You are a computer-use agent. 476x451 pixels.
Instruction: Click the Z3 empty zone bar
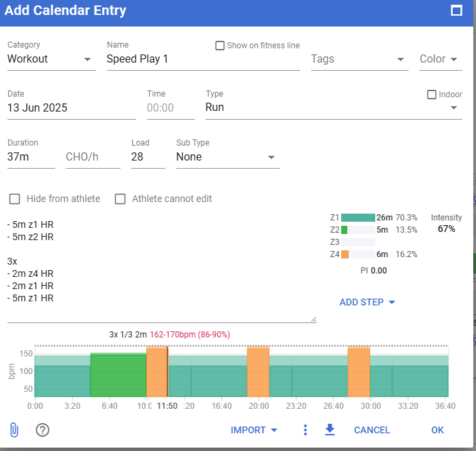point(358,242)
